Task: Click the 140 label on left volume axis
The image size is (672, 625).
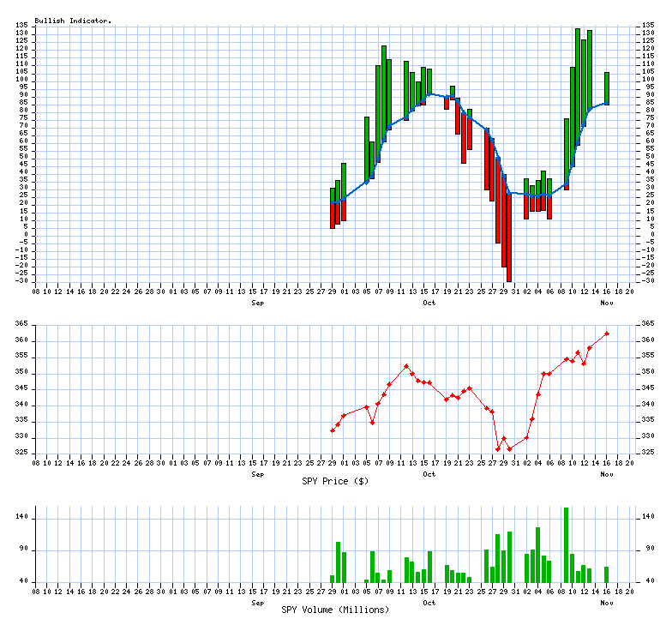Action: pyautogui.click(x=22, y=518)
